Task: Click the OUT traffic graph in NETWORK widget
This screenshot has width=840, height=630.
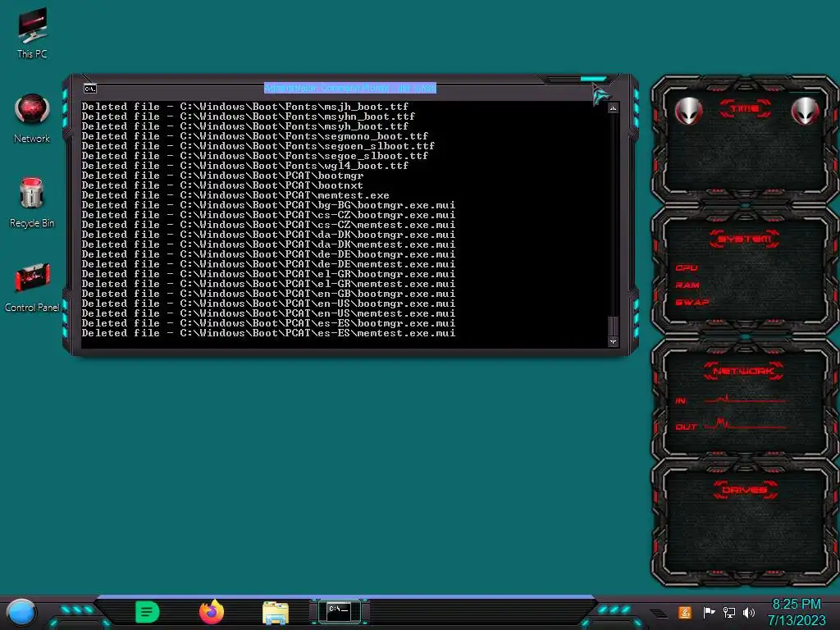Action: pyautogui.click(x=745, y=424)
